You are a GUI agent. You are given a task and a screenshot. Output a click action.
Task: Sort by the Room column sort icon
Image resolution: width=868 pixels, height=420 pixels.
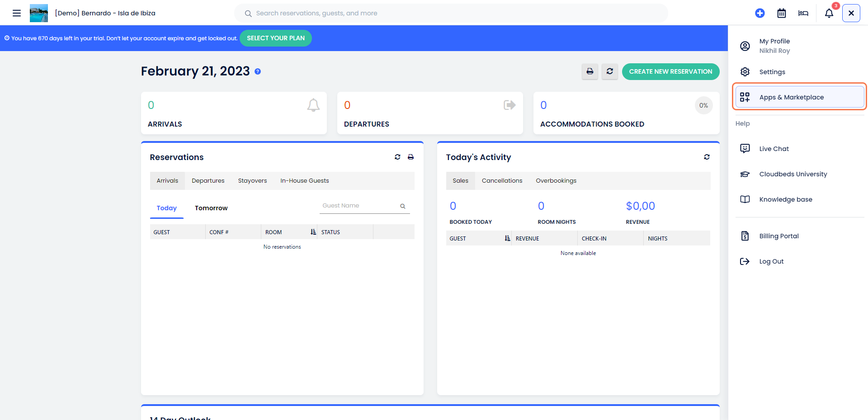click(313, 232)
